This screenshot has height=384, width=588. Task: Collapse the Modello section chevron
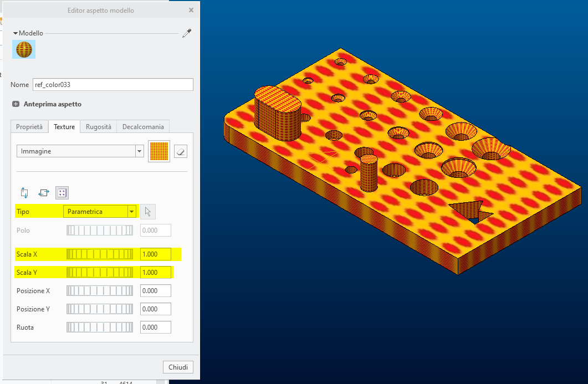15,33
